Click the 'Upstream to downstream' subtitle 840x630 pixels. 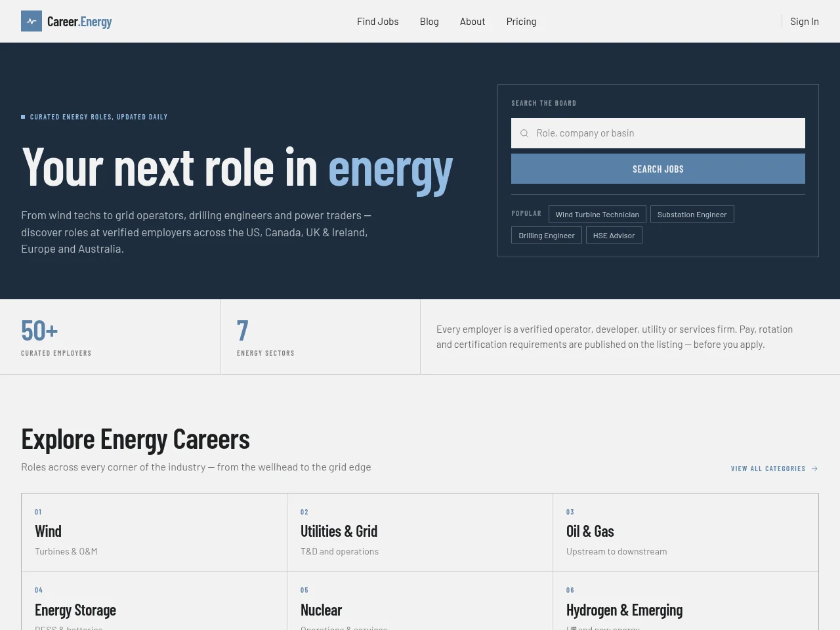click(617, 551)
